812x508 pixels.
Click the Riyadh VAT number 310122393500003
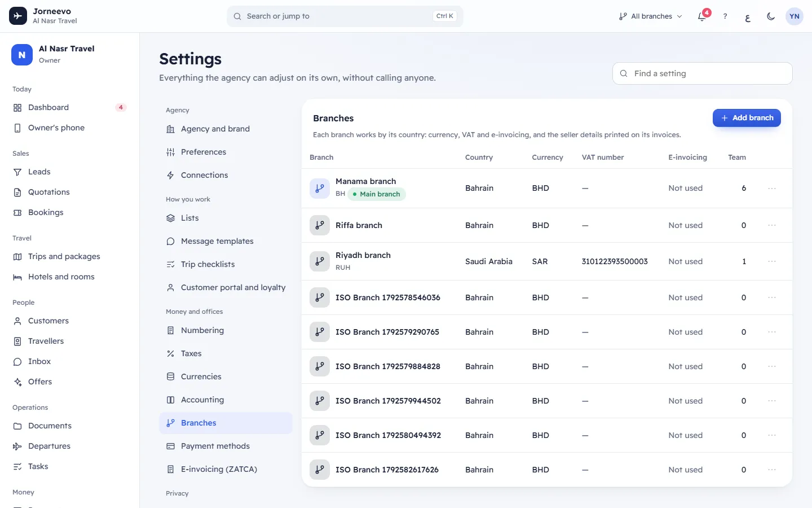(x=615, y=261)
